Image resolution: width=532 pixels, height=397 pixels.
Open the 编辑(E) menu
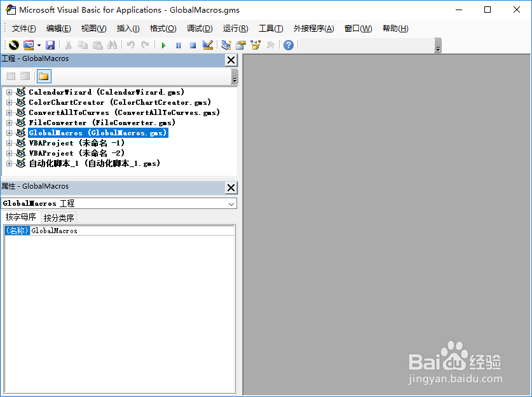(x=58, y=29)
